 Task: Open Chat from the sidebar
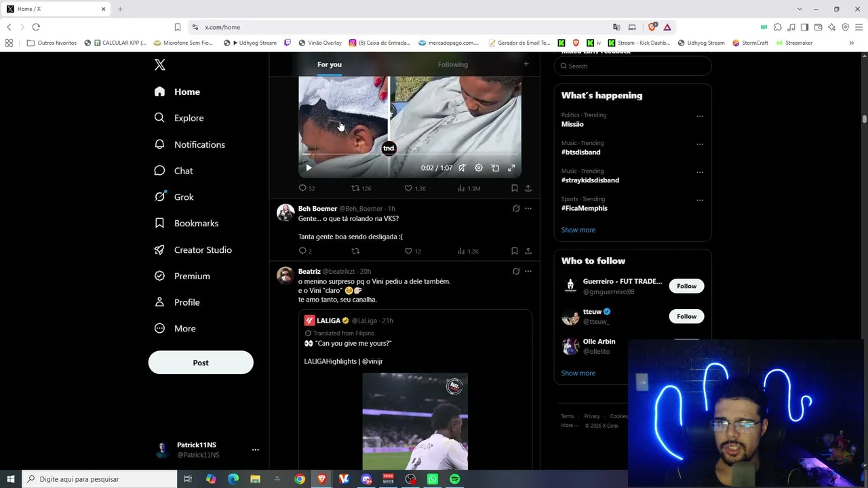[x=174, y=171]
